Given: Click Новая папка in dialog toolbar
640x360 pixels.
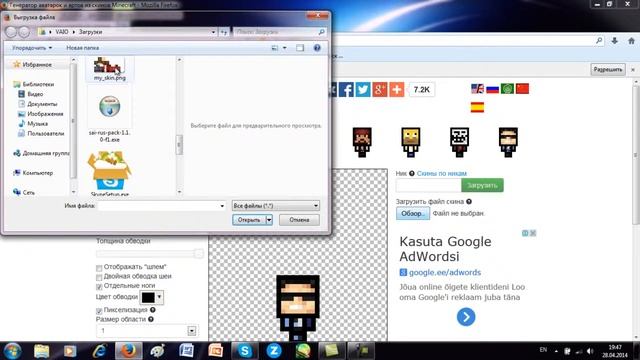Looking at the screenshot, I should coord(82,48).
